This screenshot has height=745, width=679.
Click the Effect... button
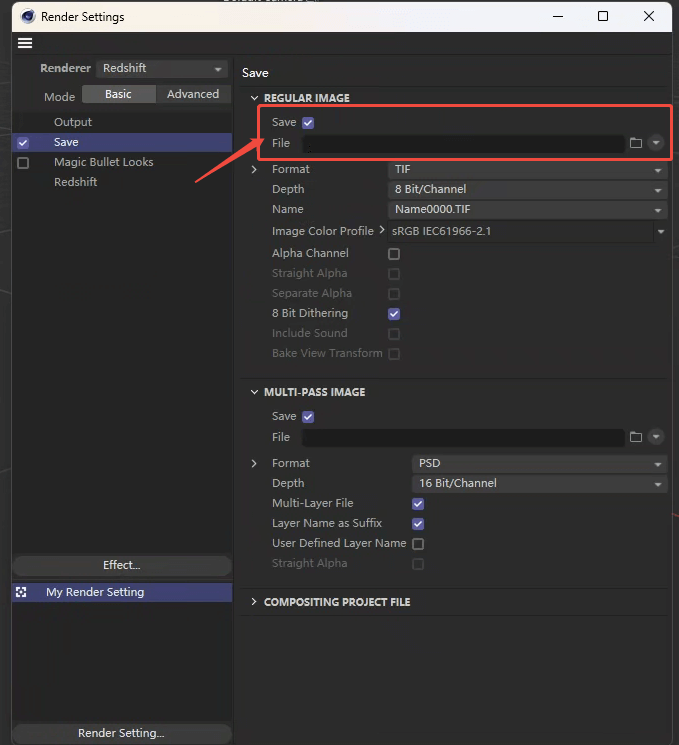click(x=122, y=565)
